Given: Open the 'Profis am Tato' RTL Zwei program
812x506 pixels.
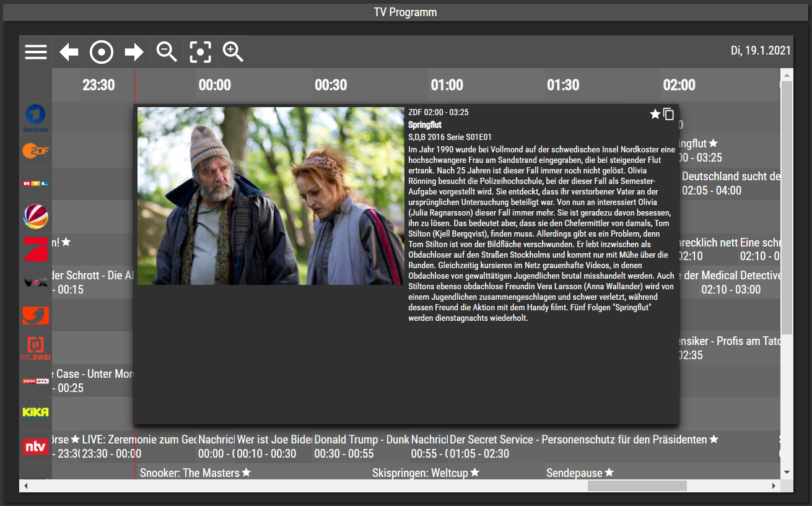Looking at the screenshot, I should point(730,348).
